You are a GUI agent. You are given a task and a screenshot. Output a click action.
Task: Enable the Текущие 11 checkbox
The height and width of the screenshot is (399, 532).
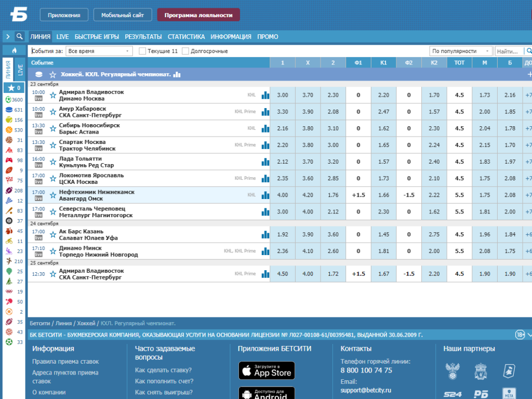point(142,51)
